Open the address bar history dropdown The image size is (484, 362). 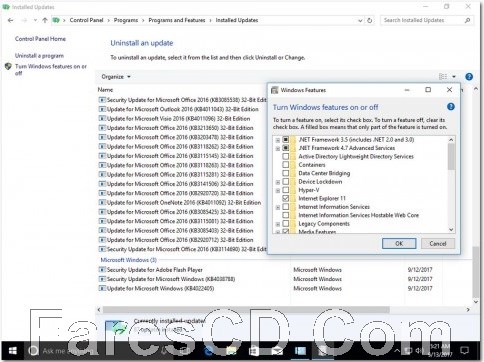click(x=360, y=21)
